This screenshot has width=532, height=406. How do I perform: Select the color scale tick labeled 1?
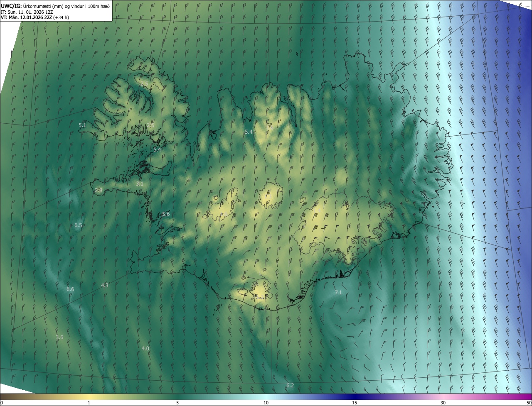tap(89, 403)
